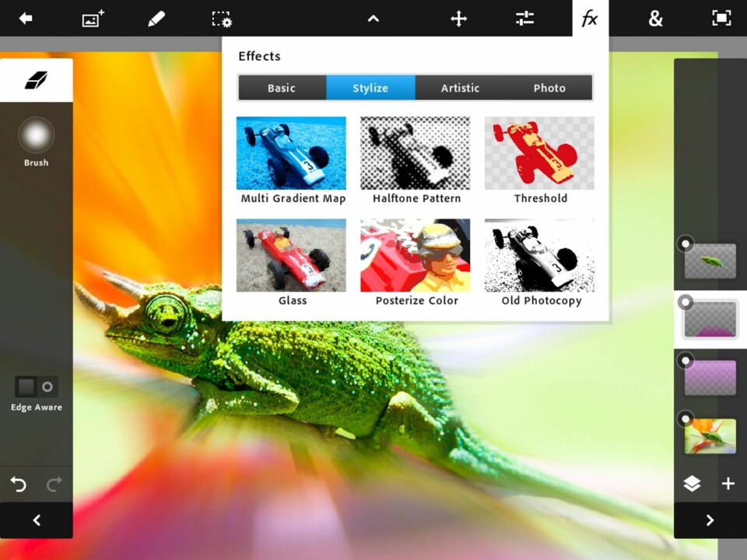Open the add image icon

point(93,18)
